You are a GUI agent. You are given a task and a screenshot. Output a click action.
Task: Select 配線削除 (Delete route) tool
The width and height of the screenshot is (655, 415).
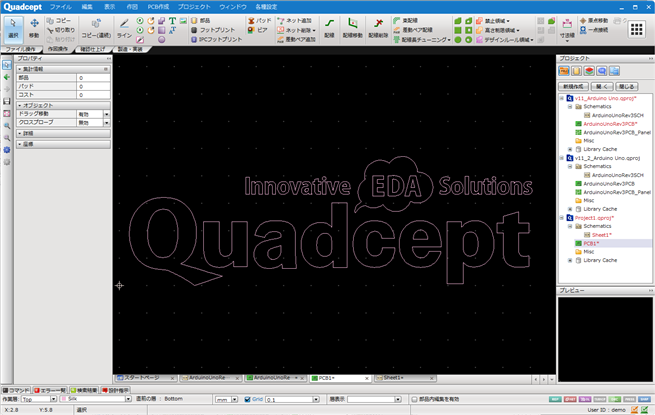pyautogui.click(x=378, y=28)
